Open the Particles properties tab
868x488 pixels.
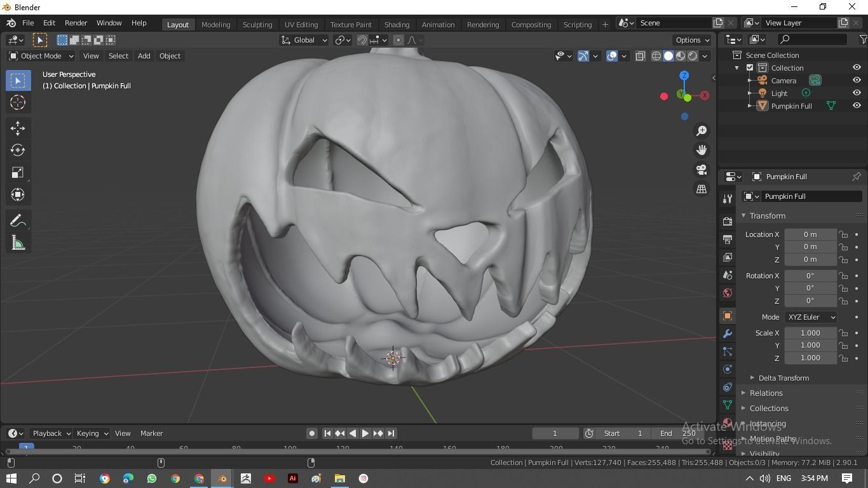click(x=728, y=351)
